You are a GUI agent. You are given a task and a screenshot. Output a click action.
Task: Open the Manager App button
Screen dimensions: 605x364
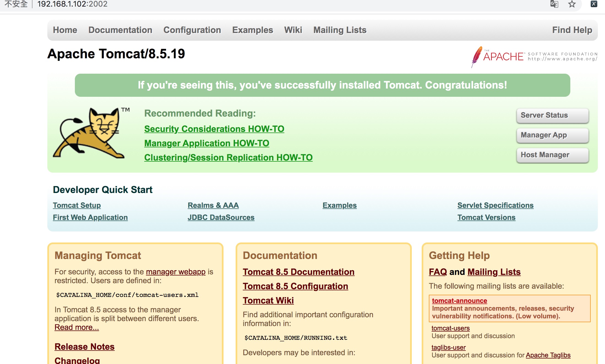tap(552, 135)
